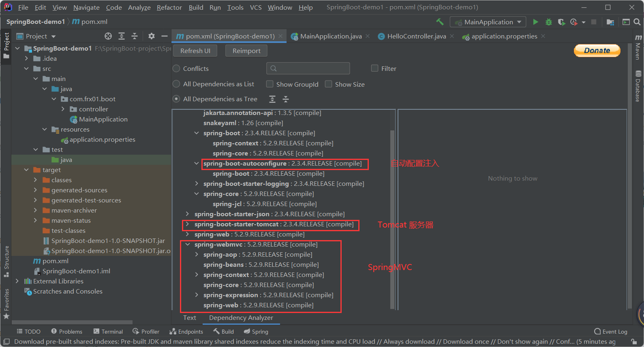Screen dimensions: 644x347
Task: Open the Terminal tool window
Action: [x=108, y=332]
